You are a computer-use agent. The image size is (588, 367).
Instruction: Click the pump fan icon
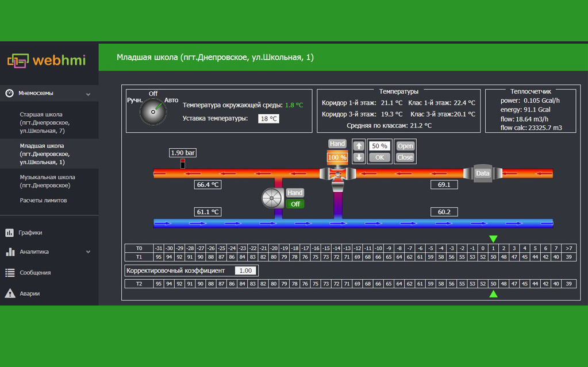(272, 198)
